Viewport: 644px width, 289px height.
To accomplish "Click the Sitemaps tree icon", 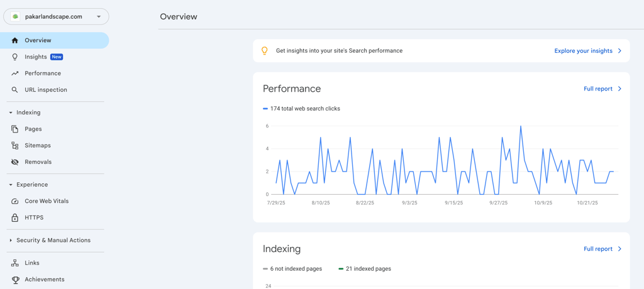I will (15, 145).
